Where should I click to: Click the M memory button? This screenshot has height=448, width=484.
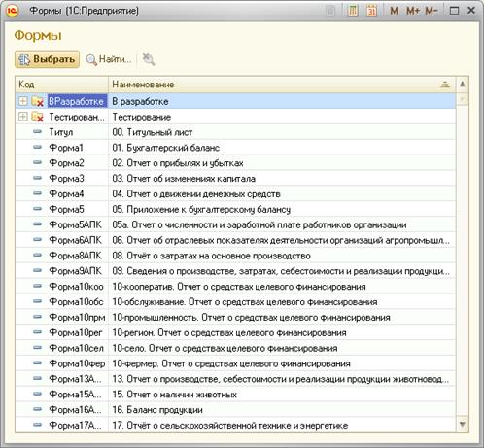394,11
